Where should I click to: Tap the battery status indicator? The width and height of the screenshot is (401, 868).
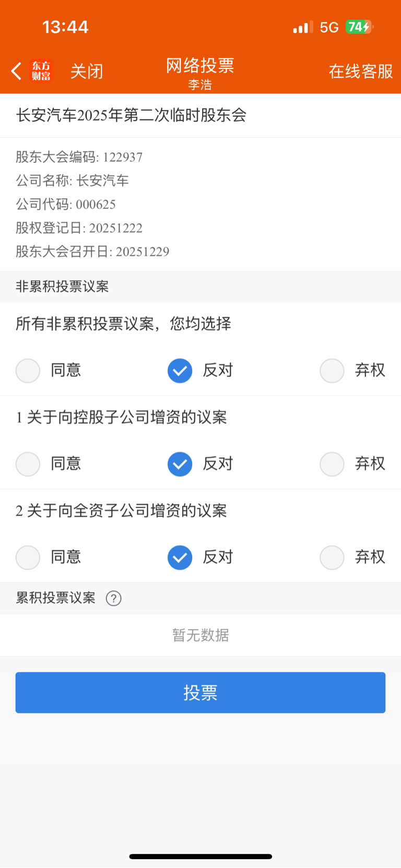click(x=359, y=27)
